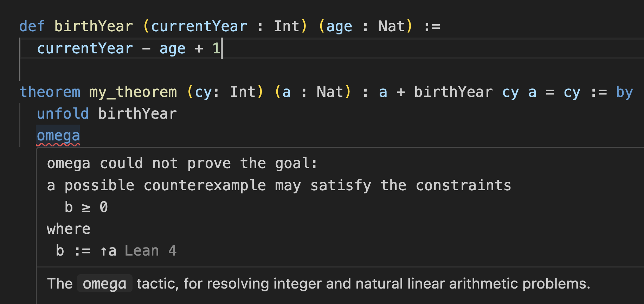Click the "by" keyword ending the theorem line

pos(624,92)
